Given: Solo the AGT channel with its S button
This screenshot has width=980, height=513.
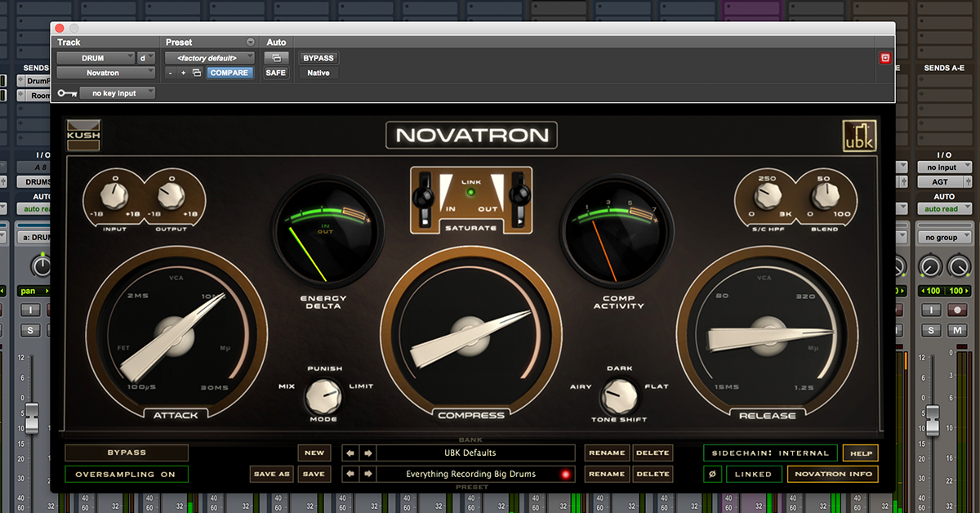Looking at the screenshot, I should click(930, 330).
